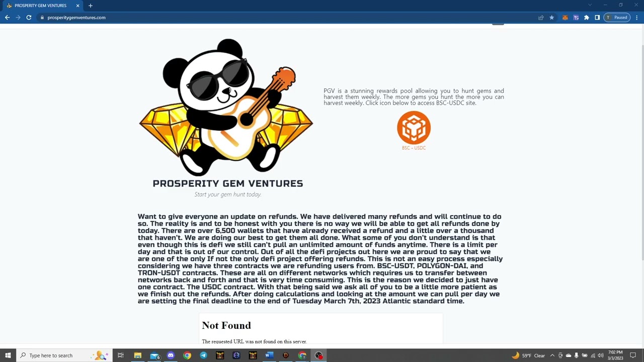Screen dimensions: 644x362
Task: Close the PROSPERITY GEM VENTURES tab
Action: (x=77, y=6)
